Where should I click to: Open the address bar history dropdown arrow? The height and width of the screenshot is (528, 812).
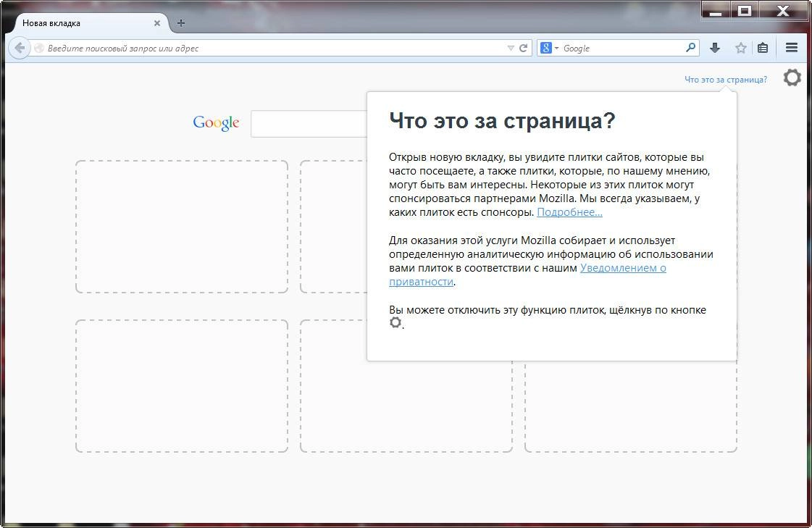point(511,48)
